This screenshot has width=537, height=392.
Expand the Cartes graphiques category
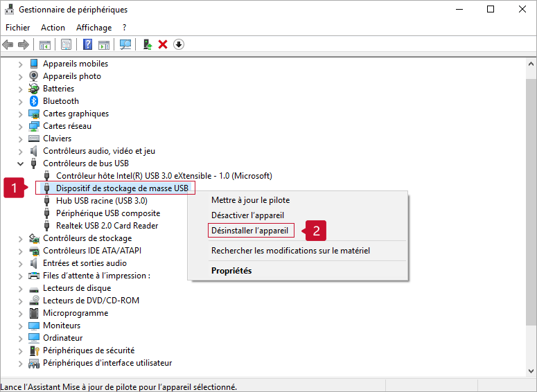(x=21, y=114)
